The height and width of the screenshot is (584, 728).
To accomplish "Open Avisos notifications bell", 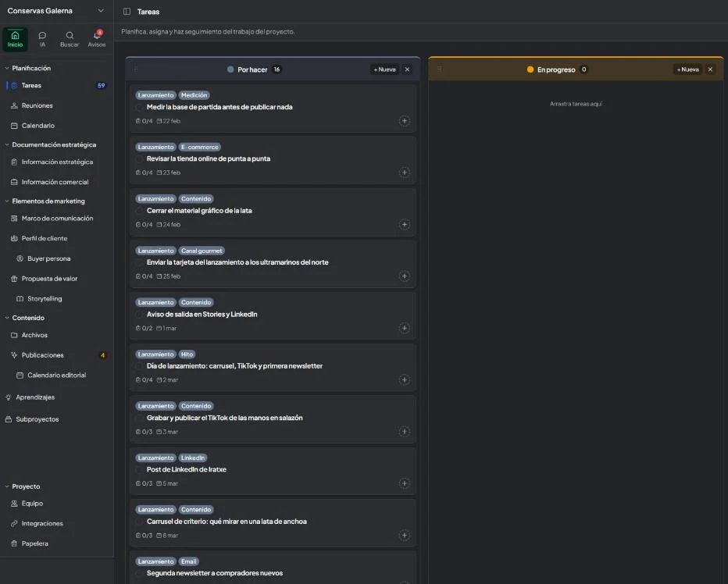I will click(x=97, y=39).
